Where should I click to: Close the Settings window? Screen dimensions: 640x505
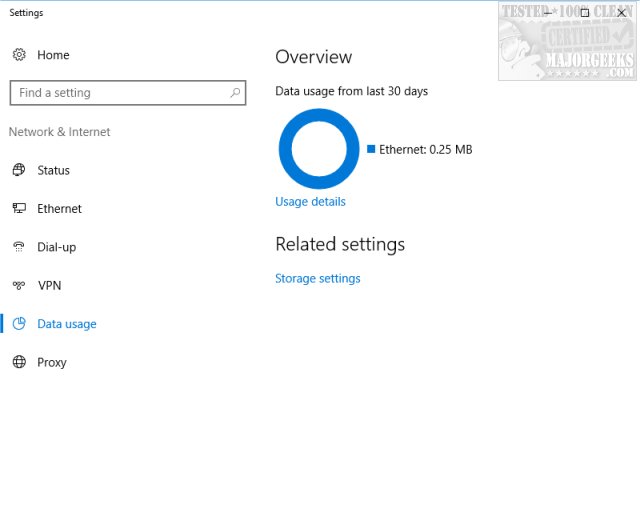tap(621, 13)
